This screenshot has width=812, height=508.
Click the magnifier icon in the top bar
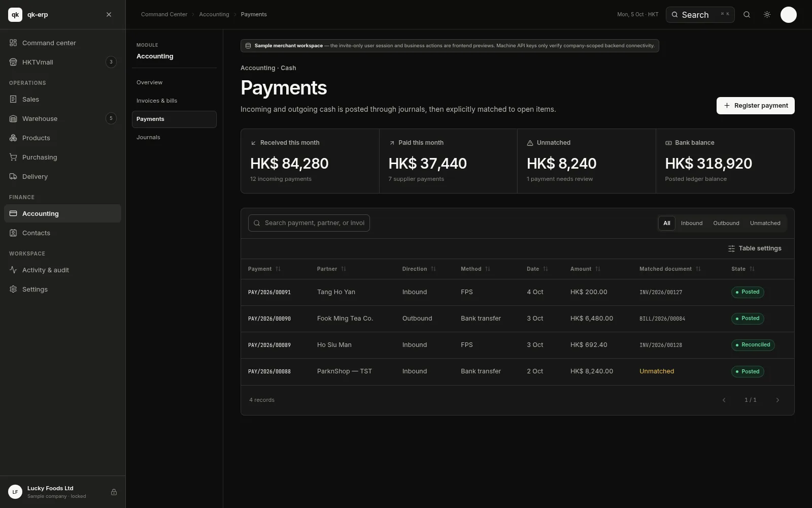click(747, 15)
